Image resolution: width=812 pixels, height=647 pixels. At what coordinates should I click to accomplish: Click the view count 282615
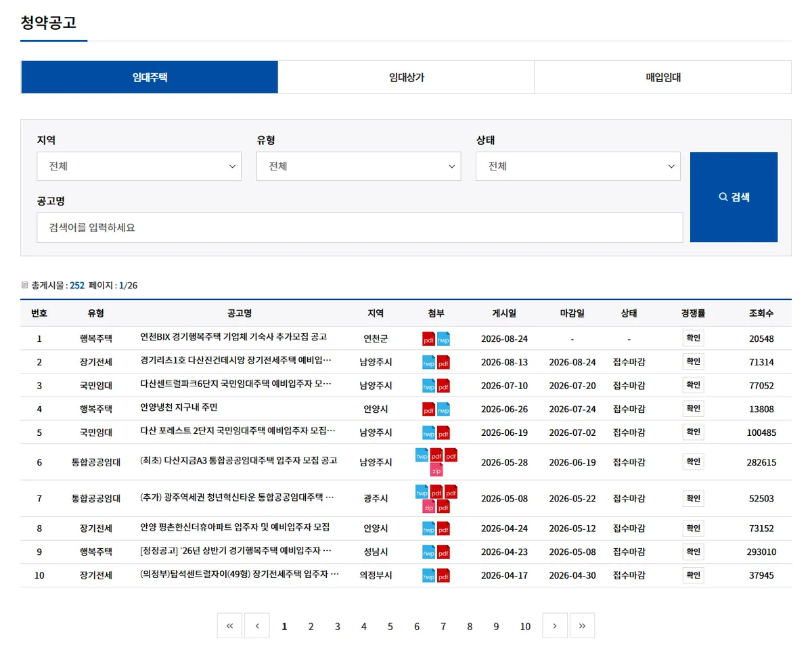pos(761,463)
